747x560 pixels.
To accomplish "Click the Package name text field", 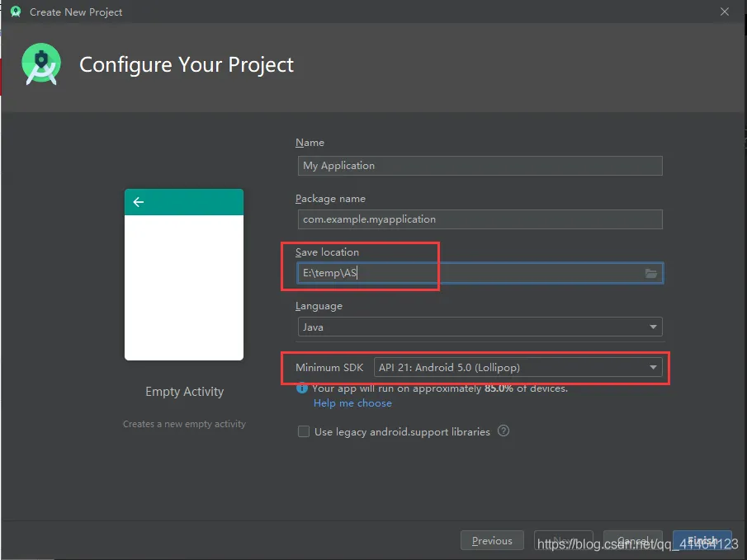I will 479,219.
